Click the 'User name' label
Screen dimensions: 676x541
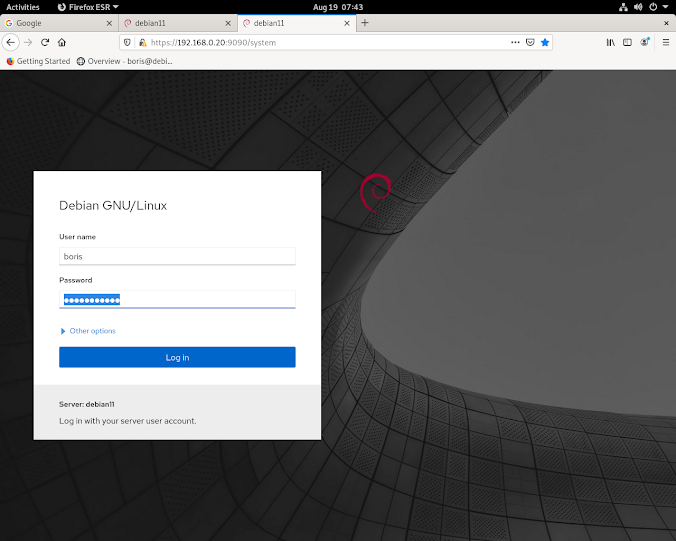(78, 237)
